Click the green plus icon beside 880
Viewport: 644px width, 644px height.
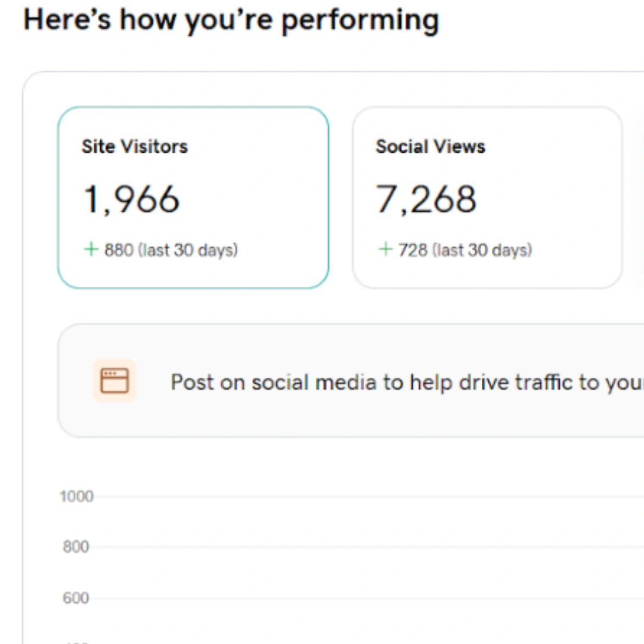tap(90, 250)
